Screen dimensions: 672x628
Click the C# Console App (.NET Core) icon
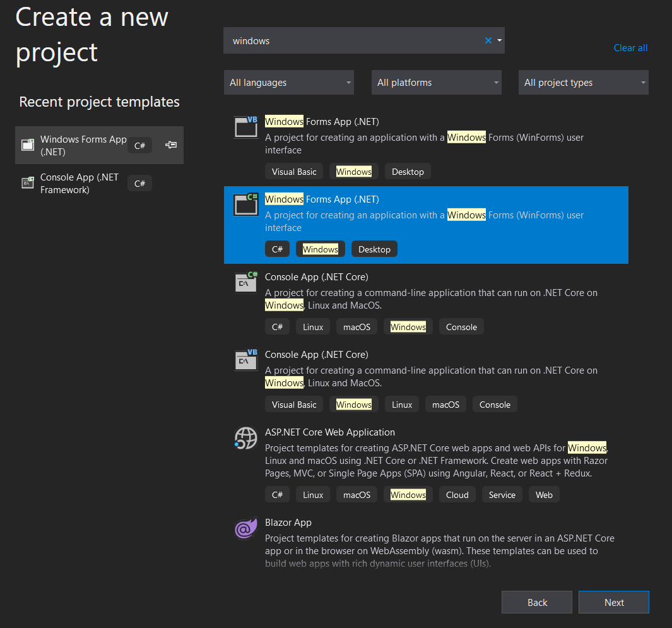coord(245,281)
